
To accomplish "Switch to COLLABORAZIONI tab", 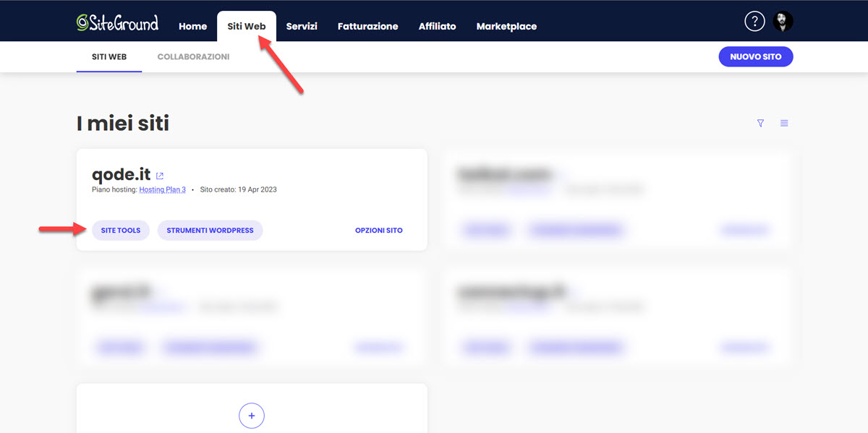I will [193, 56].
